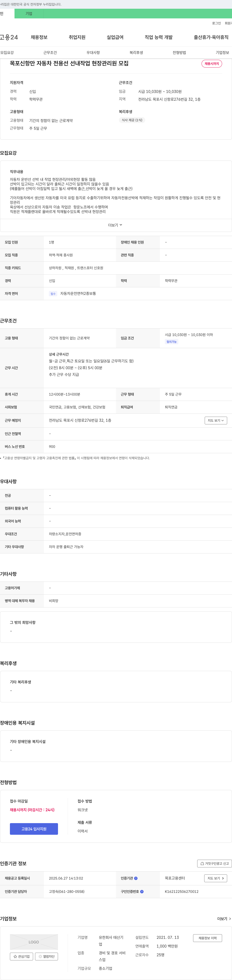
Task: Click company name 유한회사 태산기업
Action: [x=111, y=941]
